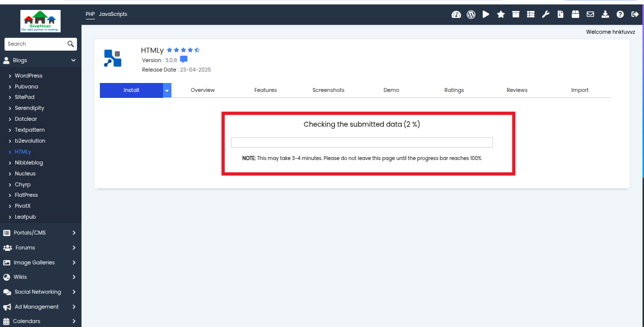This screenshot has height=327, width=644.
Task: Click the 'Welcome hnkfuvvz' text
Action: pyautogui.click(x=610, y=32)
